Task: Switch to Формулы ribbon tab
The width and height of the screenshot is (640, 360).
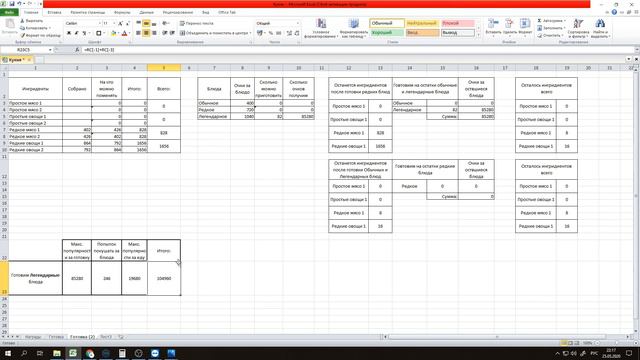Action: coord(122,13)
